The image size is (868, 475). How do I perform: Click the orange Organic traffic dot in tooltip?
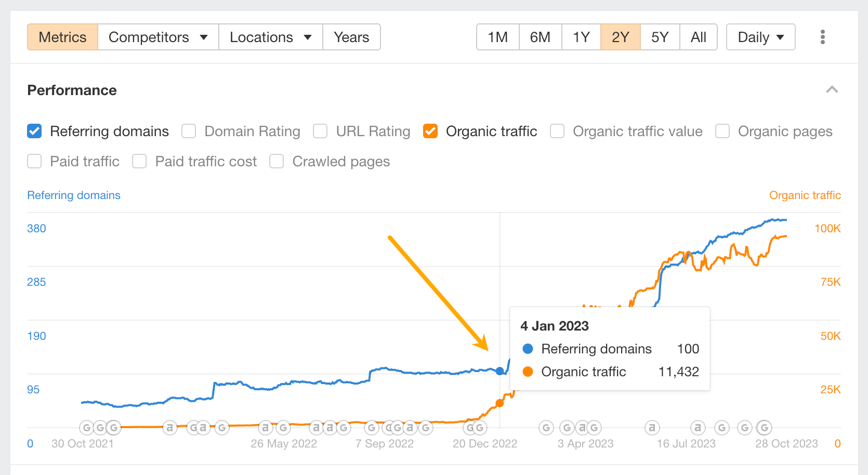tap(528, 372)
